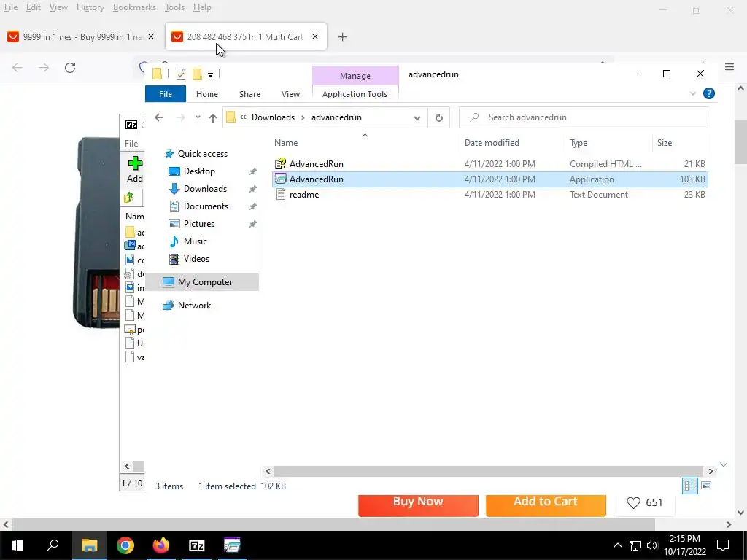Screen dimensions: 747x560
Task: Open Chrome from taskbar
Action: [125, 545]
